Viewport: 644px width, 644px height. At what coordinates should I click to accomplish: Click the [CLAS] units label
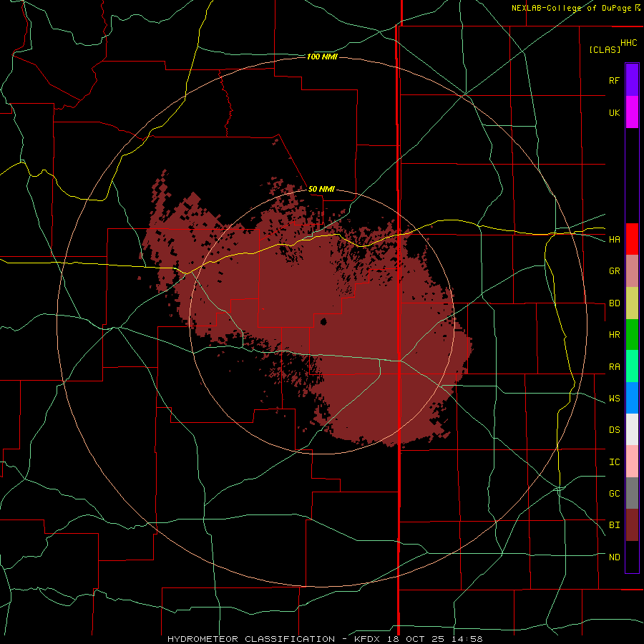click(605, 50)
